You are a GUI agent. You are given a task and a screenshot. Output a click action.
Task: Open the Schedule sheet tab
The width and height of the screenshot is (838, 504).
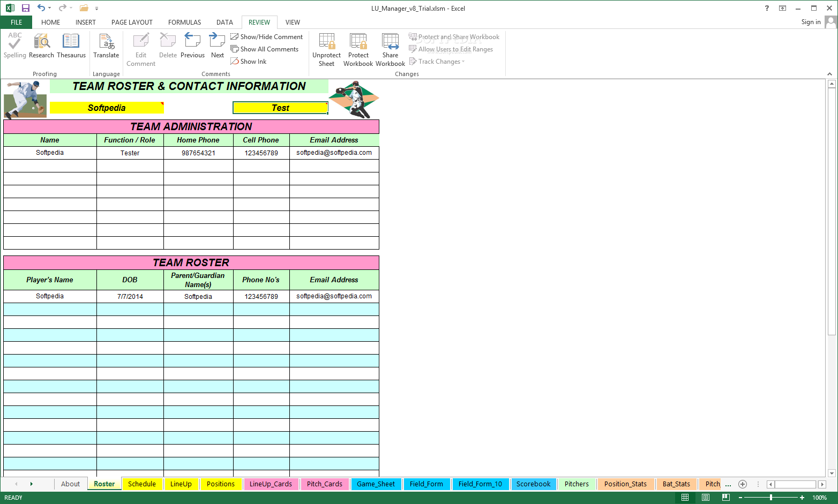tap(141, 484)
